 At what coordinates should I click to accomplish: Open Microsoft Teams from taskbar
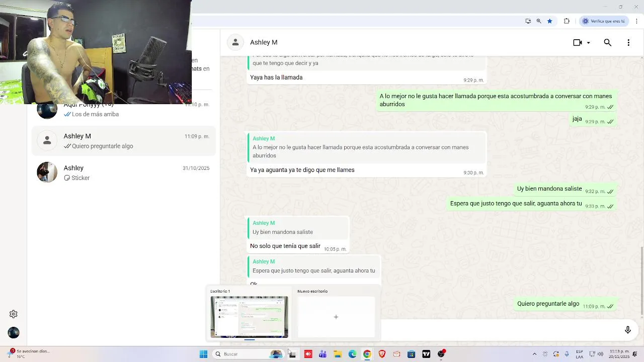pos(323,354)
